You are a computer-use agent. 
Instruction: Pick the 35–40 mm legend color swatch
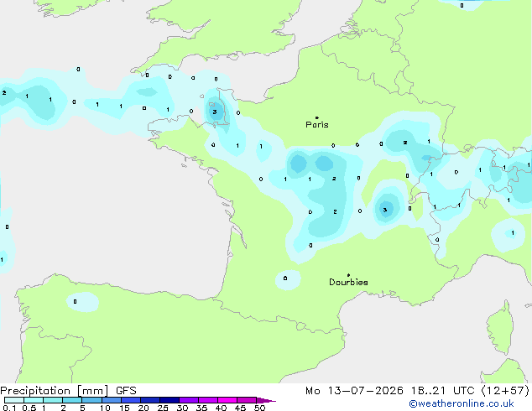(x=207, y=400)
